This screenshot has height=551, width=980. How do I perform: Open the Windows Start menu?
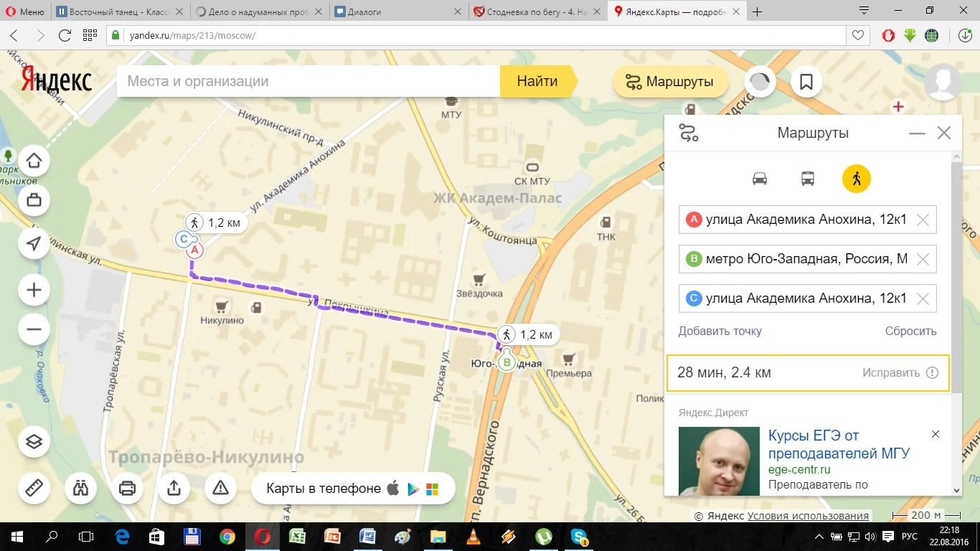point(17,537)
